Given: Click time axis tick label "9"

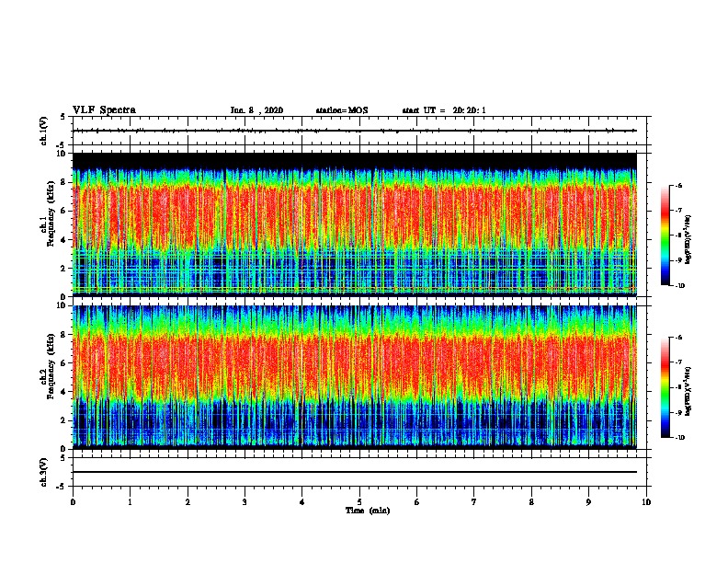Looking at the screenshot, I should [588, 501].
